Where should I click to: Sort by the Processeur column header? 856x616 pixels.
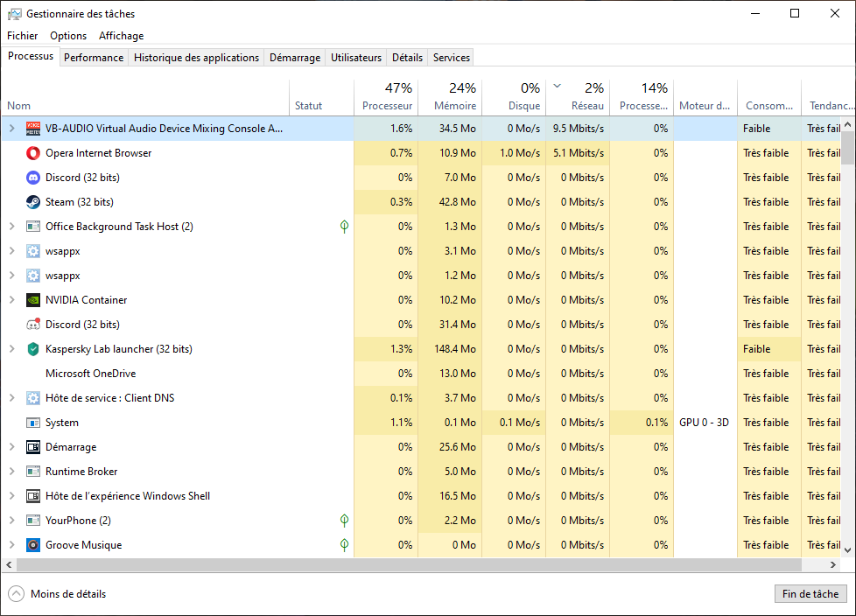tap(386, 98)
